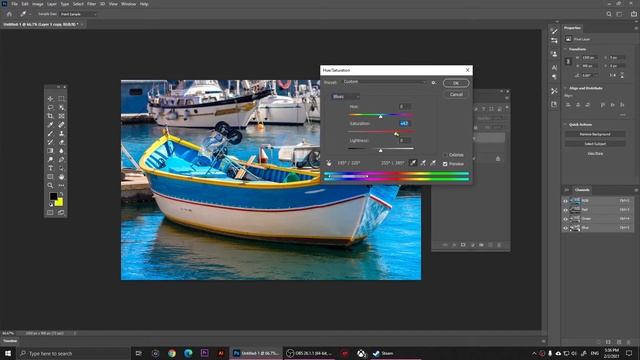The image size is (640, 360).
Task: Open the Preset dropdown showing Custom
Action: tap(384, 82)
